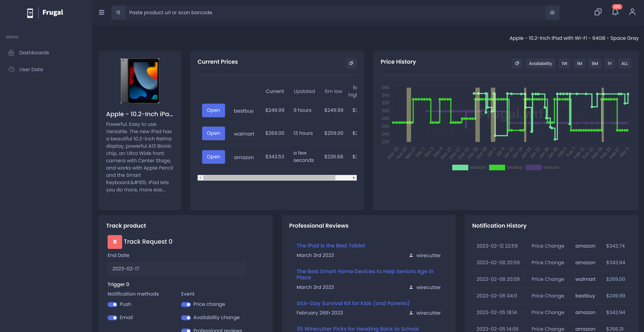Click amazon 6m low $226.68

pyautogui.click(x=334, y=157)
